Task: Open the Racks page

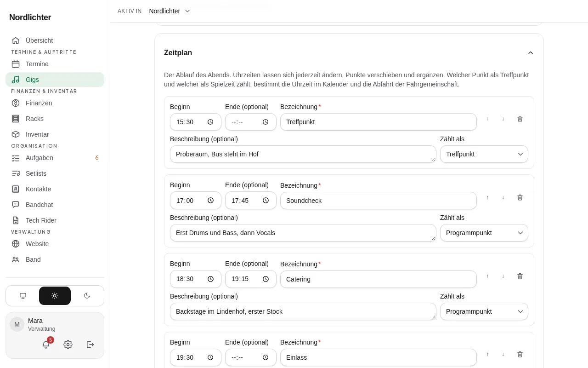Action: pos(55,119)
